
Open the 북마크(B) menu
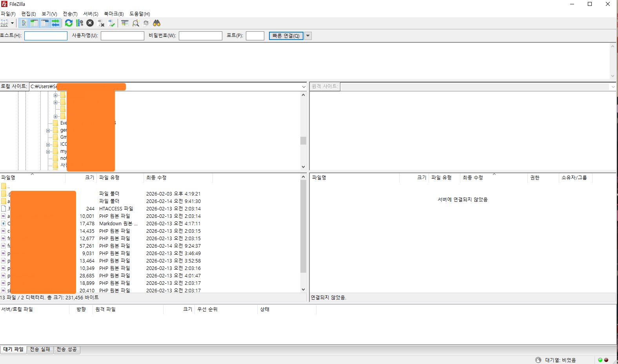(x=114, y=14)
